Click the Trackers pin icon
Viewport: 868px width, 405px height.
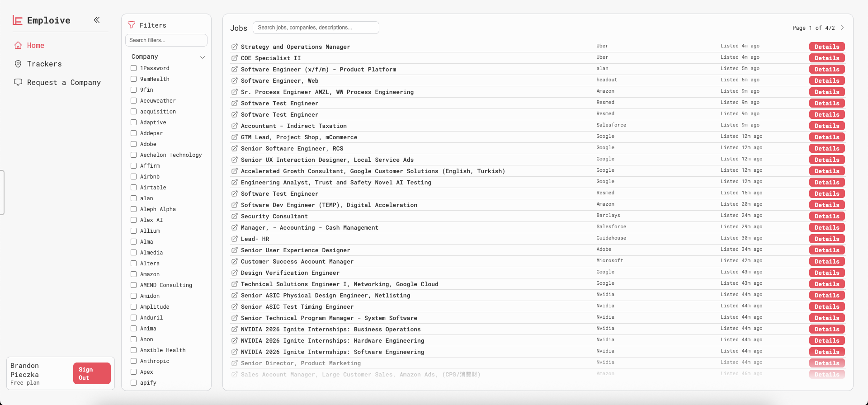point(18,64)
